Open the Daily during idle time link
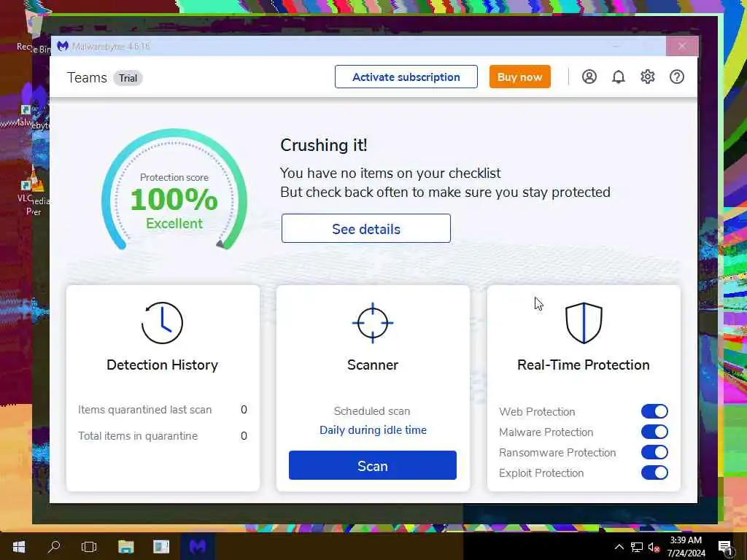 pyautogui.click(x=373, y=430)
